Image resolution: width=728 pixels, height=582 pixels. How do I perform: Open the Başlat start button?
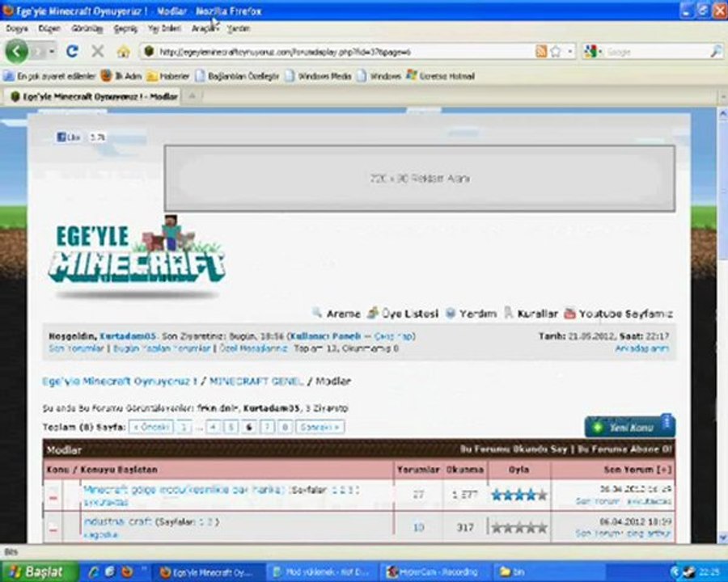(39, 571)
